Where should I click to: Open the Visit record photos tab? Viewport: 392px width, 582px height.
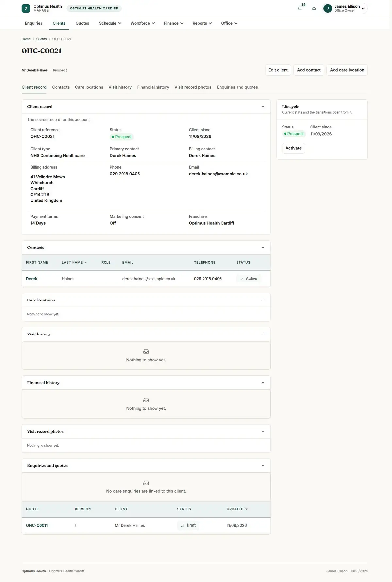click(193, 87)
